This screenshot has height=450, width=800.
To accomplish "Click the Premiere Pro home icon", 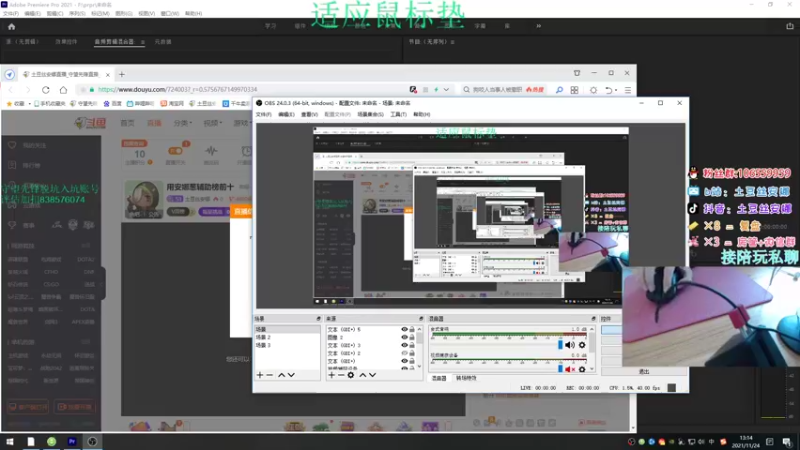I will tap(11, 27).
